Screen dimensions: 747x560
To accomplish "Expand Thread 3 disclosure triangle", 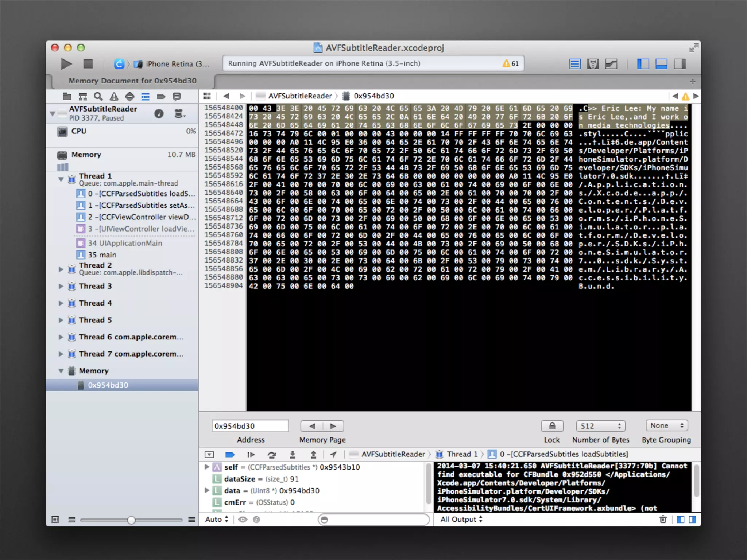I will 61,286.
